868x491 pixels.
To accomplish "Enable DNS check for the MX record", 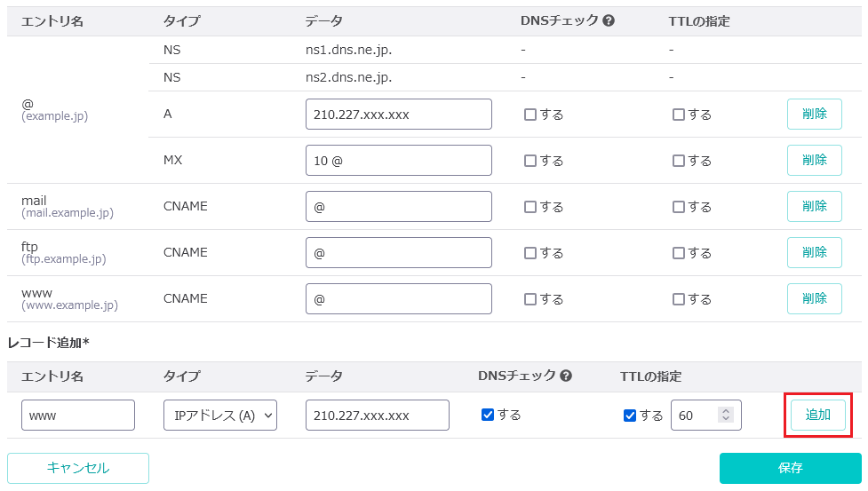I will pos(530,161).
